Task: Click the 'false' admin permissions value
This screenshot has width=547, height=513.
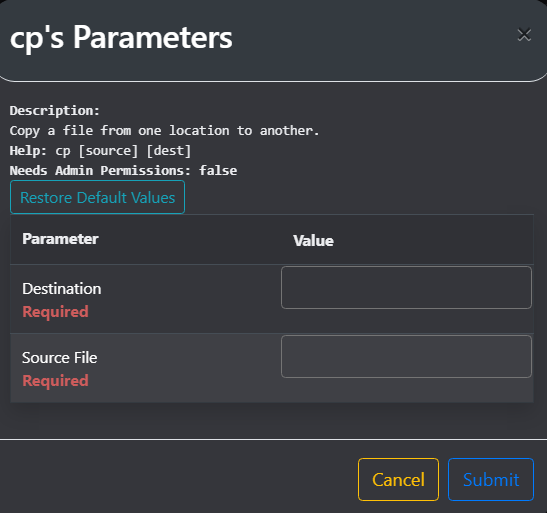Action: click(218, 171)
